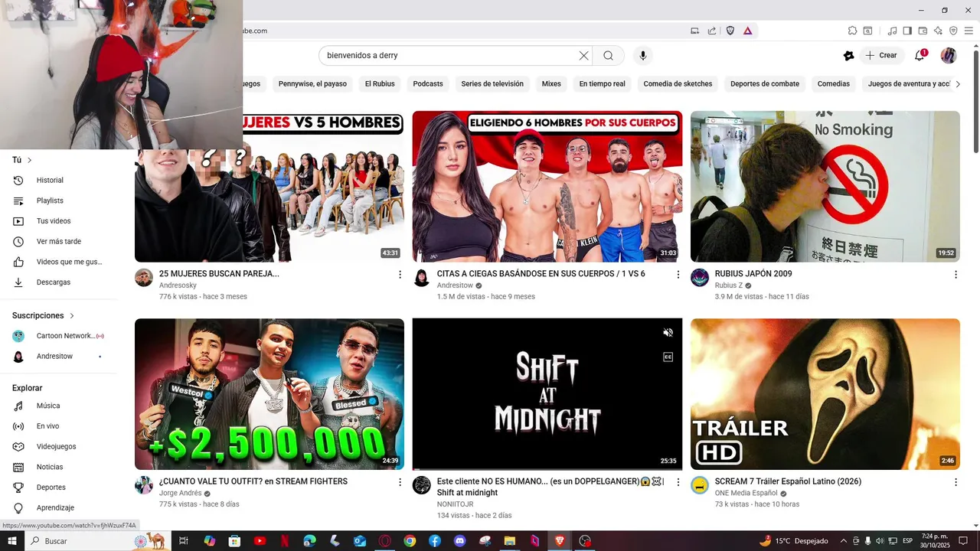Select the Series de televisión chip
980x551 pixels.
[x=492, y=84]
